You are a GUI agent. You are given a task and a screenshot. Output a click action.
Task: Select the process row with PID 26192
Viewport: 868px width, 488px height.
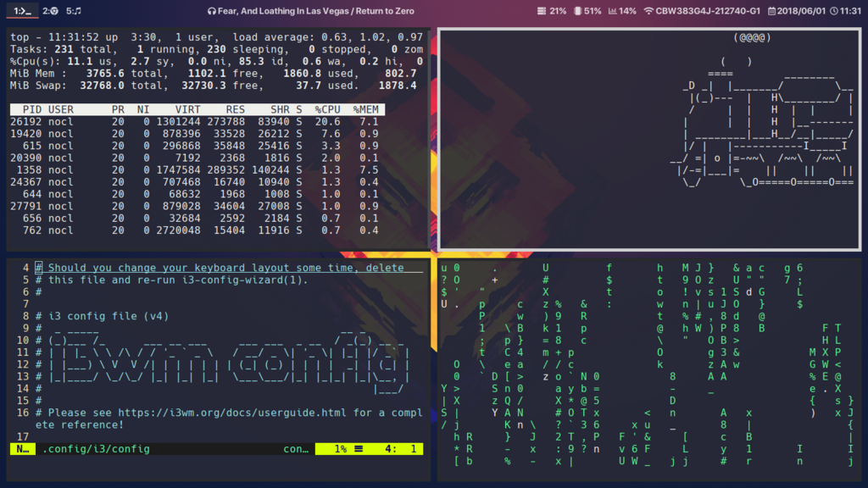tap(170, 121)
